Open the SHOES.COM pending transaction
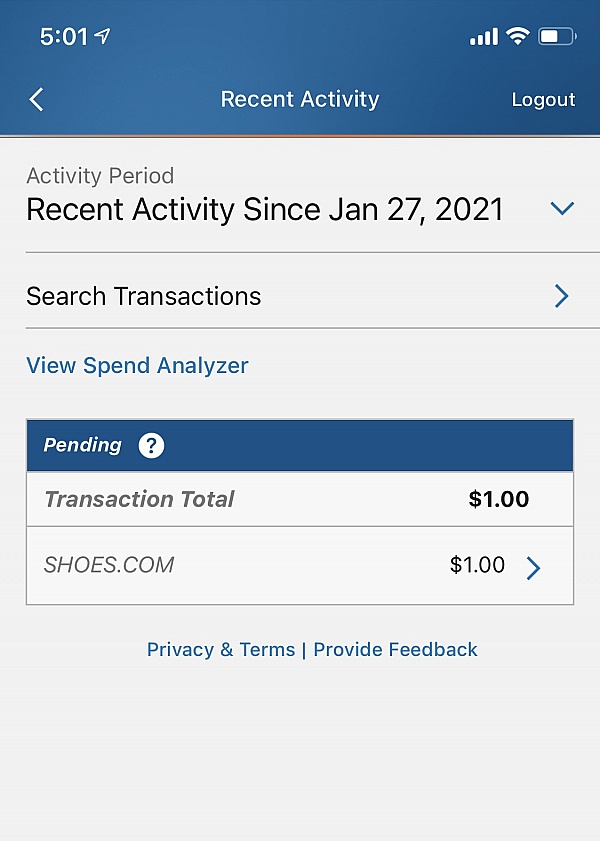Image resolution: width=600 pixels, height=841 pixels. [x=109, y=565]
